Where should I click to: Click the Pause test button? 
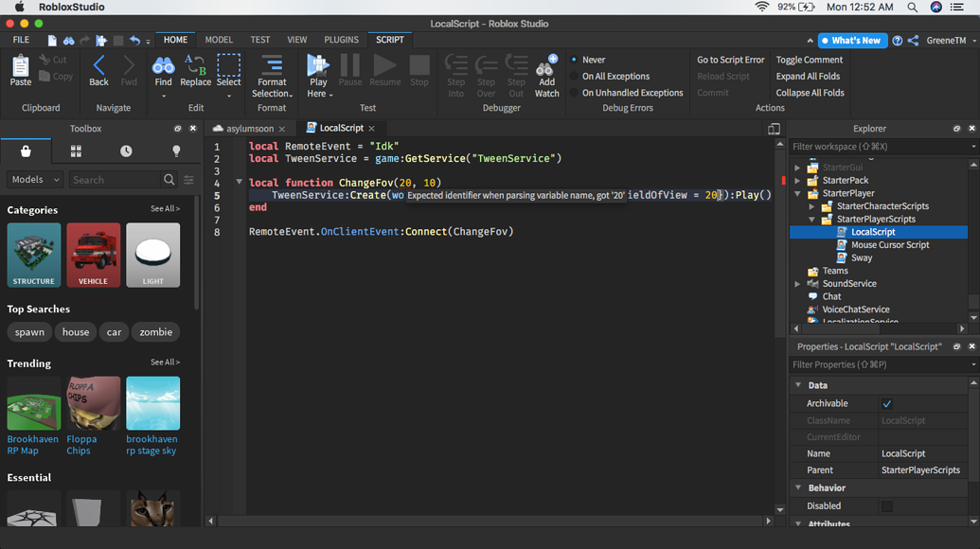tap(350, 65)
